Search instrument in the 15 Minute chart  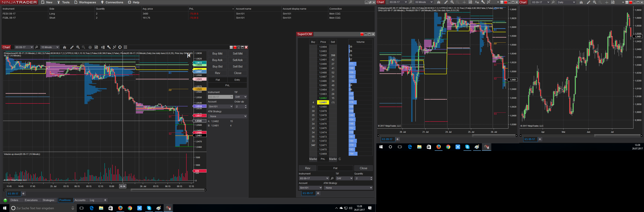(36, 47)
